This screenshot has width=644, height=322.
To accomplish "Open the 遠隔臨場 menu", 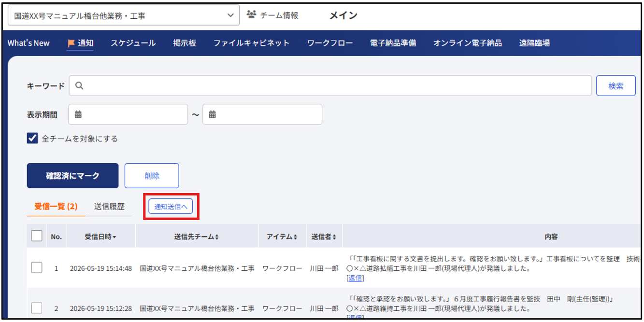I will point(534,43).
